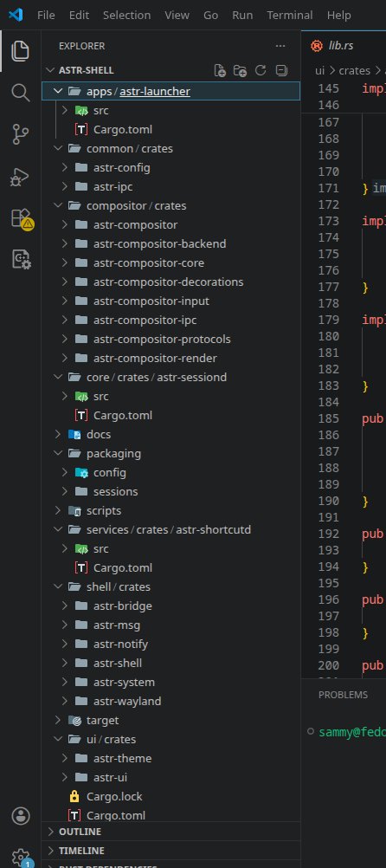Click the VS Code logo icon

tap(16, 15)
